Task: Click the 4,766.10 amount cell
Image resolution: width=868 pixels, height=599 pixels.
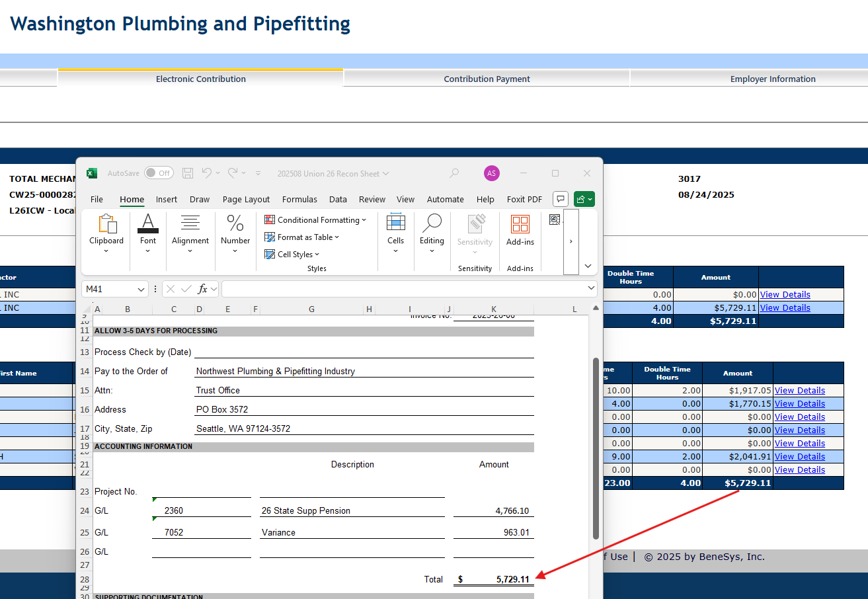Action: click(494, 510)
